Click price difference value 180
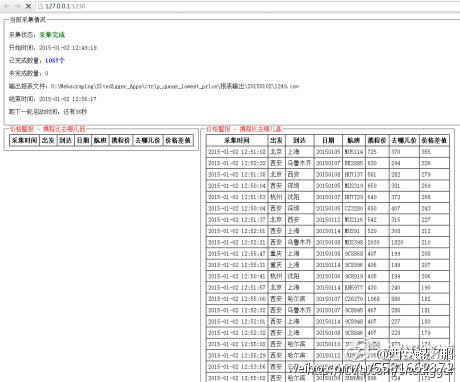Screen dimensions: 460x382 pos(434,322)
